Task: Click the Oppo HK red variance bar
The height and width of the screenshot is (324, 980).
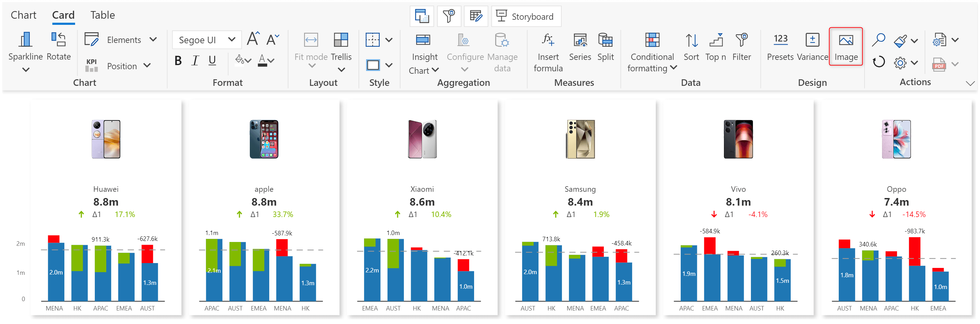Action: coord(915,251)
